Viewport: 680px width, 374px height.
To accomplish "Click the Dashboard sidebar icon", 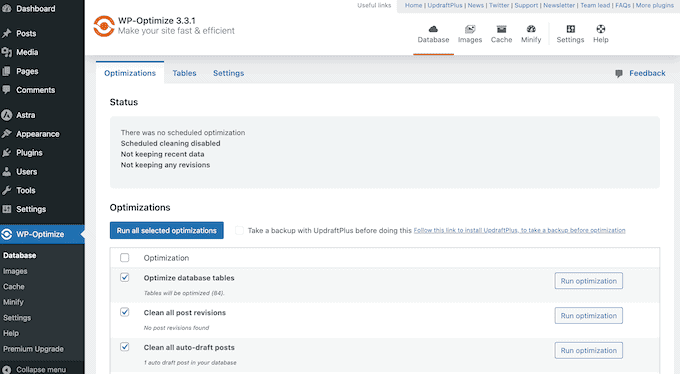I will tap(7, 8).
